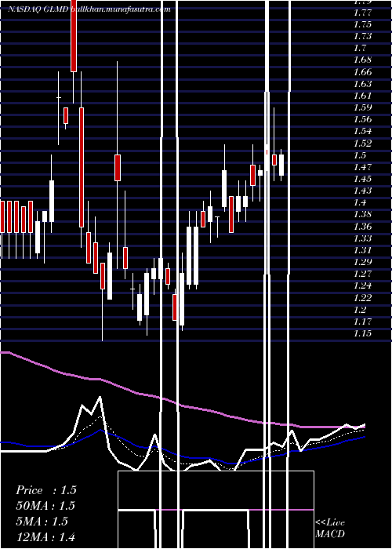
Task: Click the 1.24 price axis label
Action: (362, 285)
